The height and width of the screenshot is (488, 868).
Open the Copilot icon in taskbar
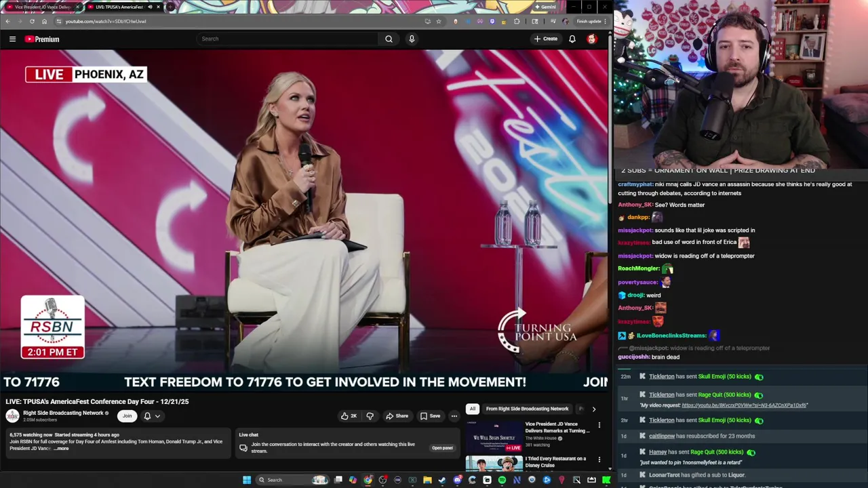point(353,480)
